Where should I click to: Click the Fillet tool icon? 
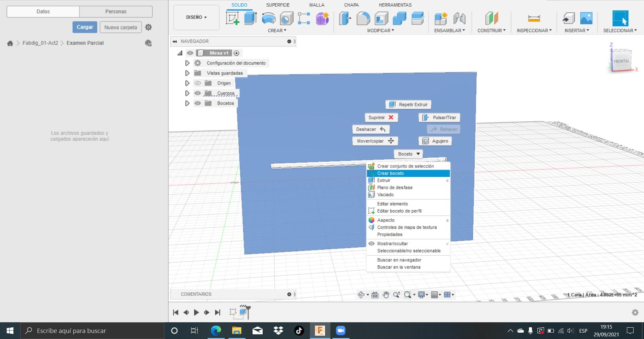[363, 18]
